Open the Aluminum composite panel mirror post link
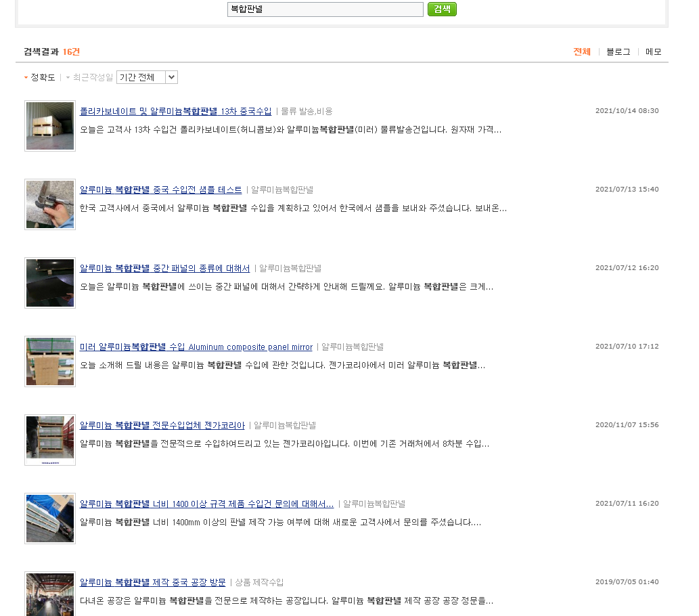Viewport: 699px width, 616px height. pyautogui.click(x=196, y=347)
